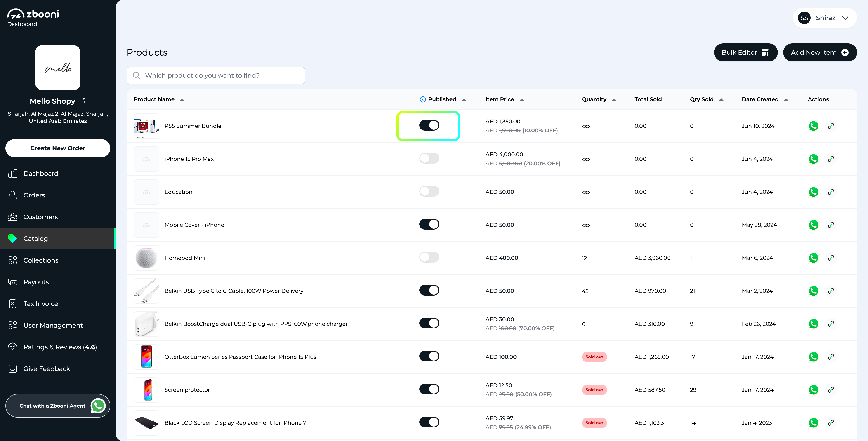Sort by Product Name arrow
Image resolution: width=868 pixels, height=441 pixels.
coord(182,100)
